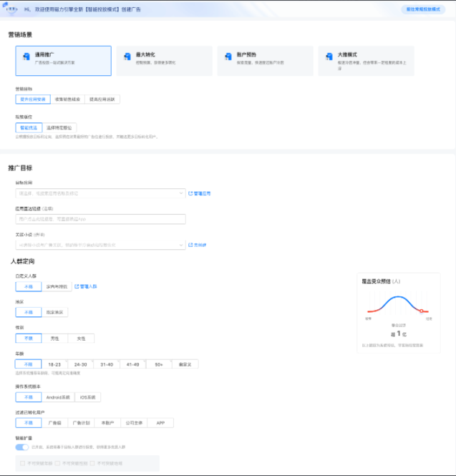
Task: Pick the 24-30 age range
Action: point(80,364)
